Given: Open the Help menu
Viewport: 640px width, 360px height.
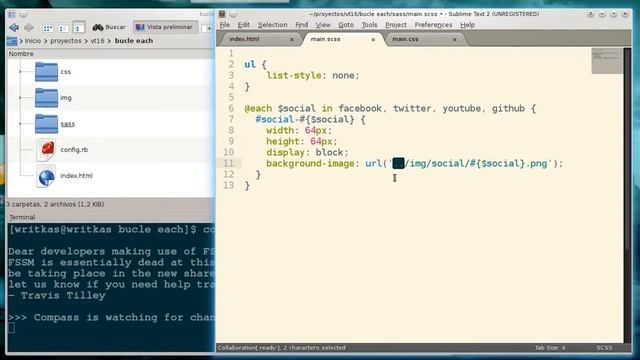Looking at the screenshot, I should tap(467, 25).
